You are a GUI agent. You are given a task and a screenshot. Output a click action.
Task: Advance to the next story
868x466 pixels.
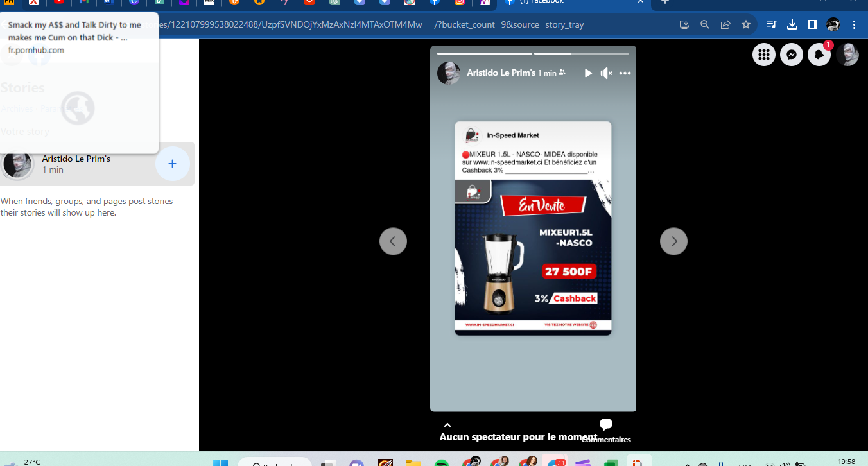(673, 241)
